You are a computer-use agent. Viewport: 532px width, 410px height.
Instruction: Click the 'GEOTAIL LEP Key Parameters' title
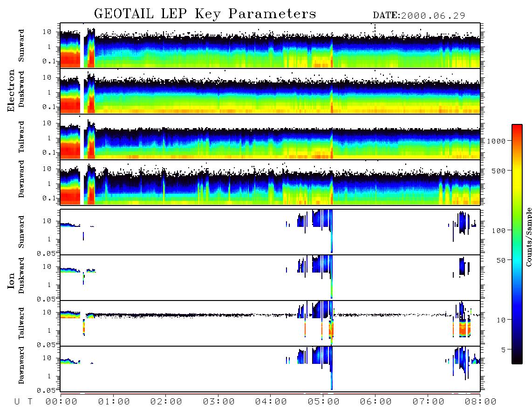coord(205,14)
